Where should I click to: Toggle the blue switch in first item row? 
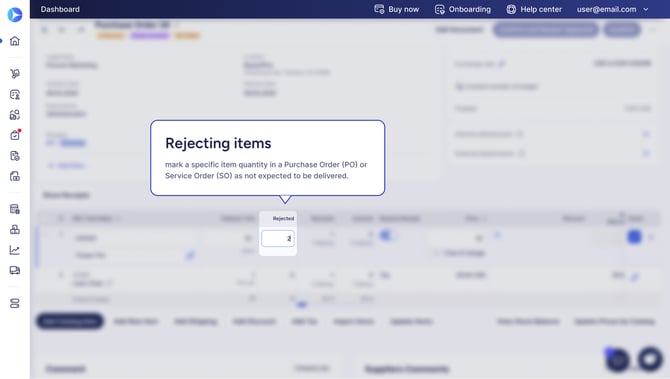387,235
